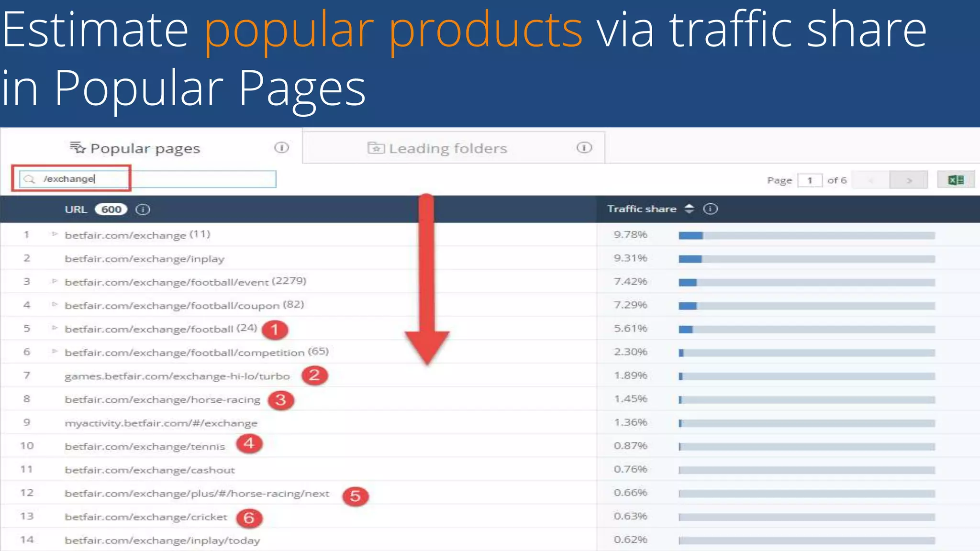Click the Traffic share info icon
The width and height of the screenshot is (980, 551).
(710, 209)
